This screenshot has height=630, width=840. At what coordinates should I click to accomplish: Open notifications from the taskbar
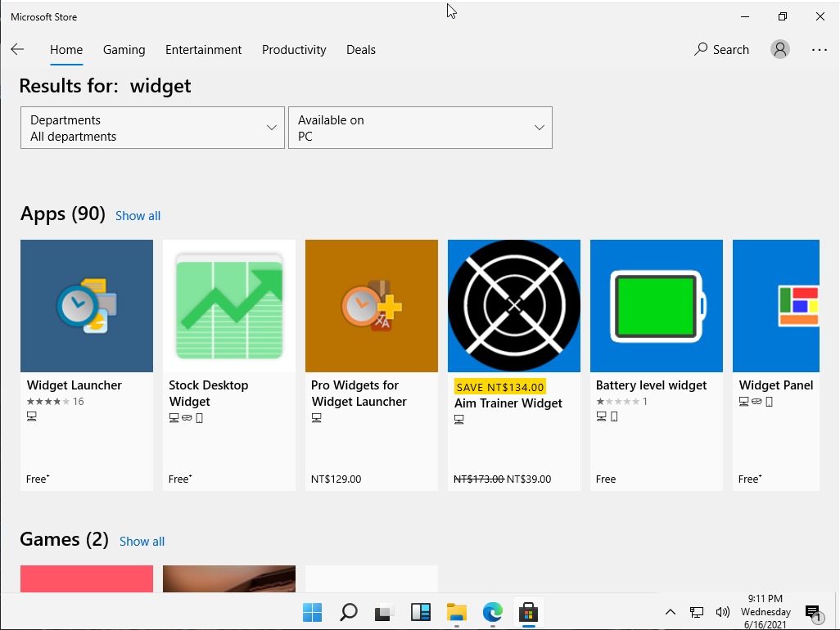[812, 612]
